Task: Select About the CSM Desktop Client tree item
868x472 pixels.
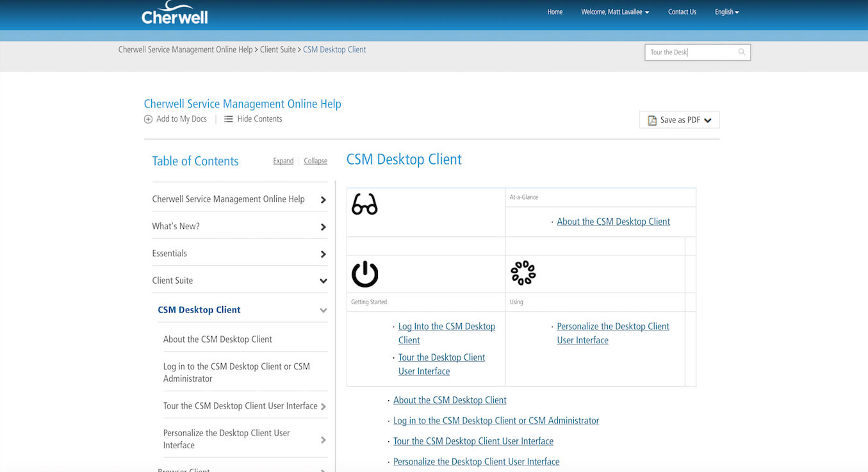Action: (x=218, y=339)
